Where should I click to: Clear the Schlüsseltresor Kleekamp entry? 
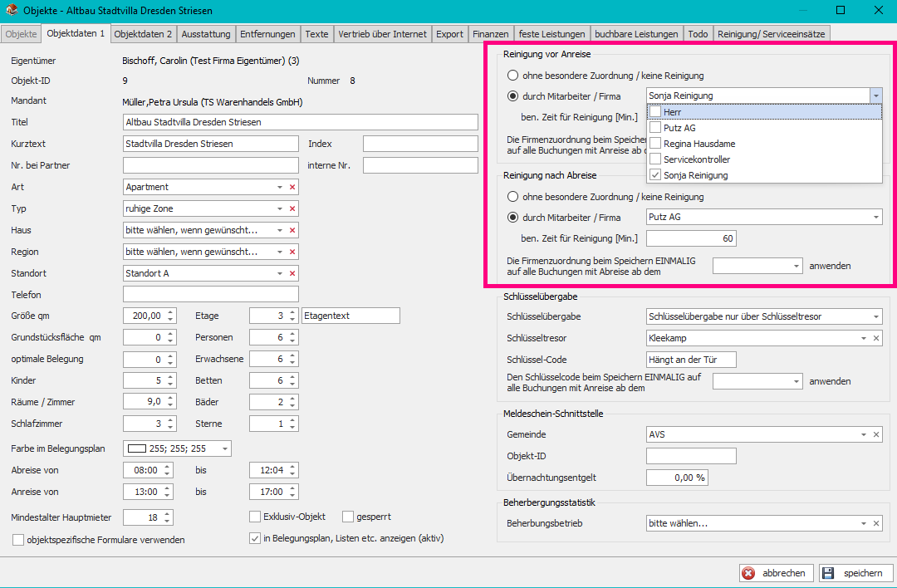pyautogui.click(x=876, y=338)
